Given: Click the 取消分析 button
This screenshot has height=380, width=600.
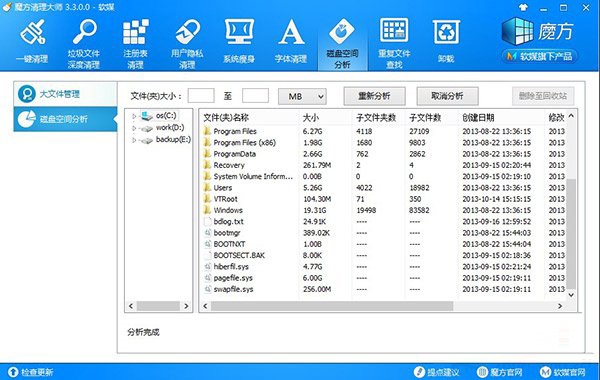Looking at the screenshot, I should click(x=447, y=96).
